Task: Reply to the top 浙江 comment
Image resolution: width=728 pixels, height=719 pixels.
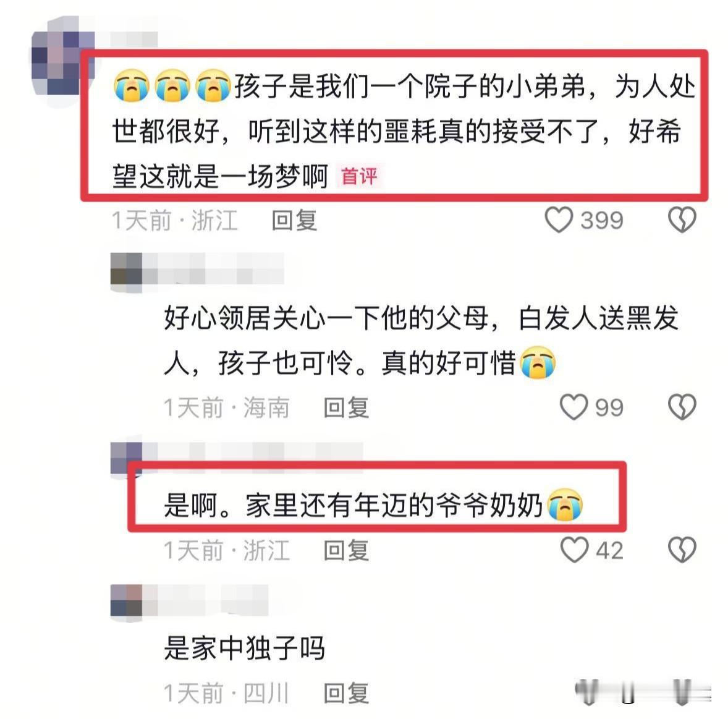Action: coord(294,220)
